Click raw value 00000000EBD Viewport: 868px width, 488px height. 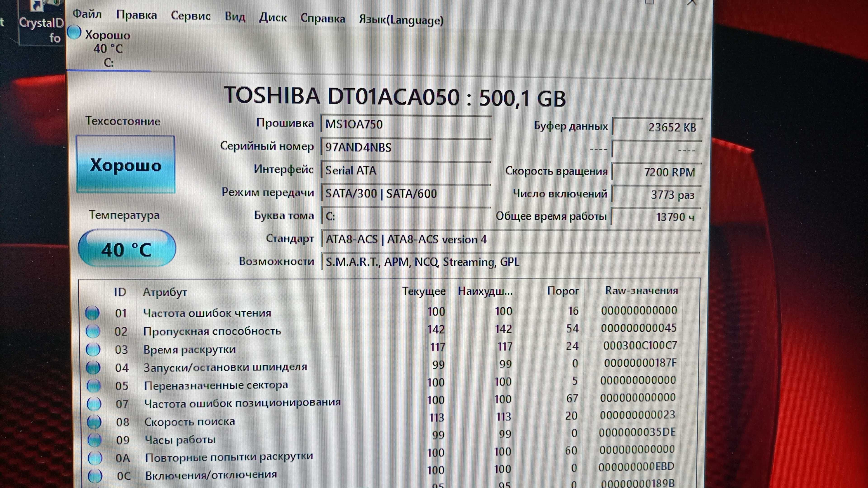coord(636,467)
